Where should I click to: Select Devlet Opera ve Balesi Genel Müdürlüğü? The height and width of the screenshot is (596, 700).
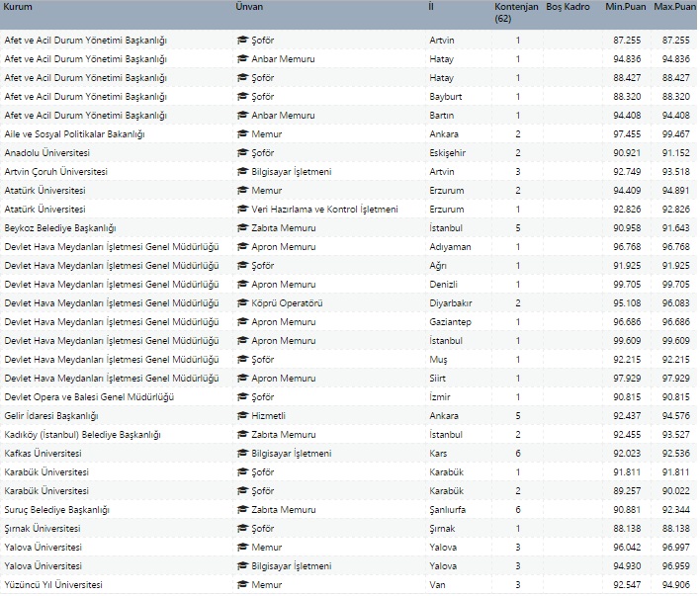[x=89, y=397]
